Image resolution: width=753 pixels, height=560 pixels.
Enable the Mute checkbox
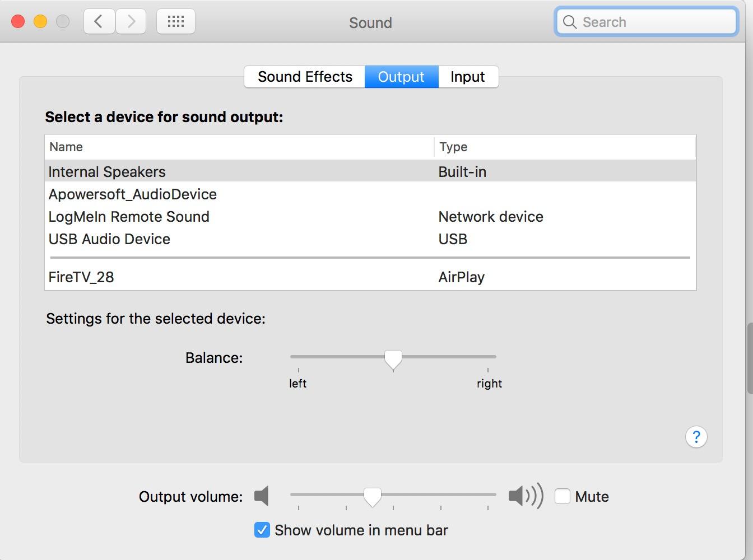click(x=563, y=496)
